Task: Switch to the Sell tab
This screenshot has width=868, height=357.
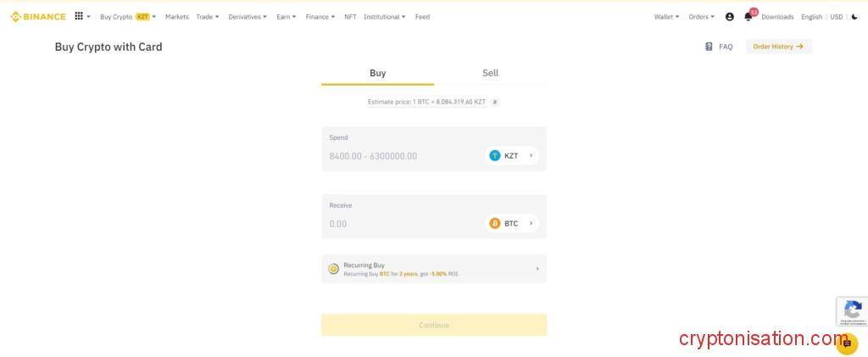Action: (x=490, y=73)
